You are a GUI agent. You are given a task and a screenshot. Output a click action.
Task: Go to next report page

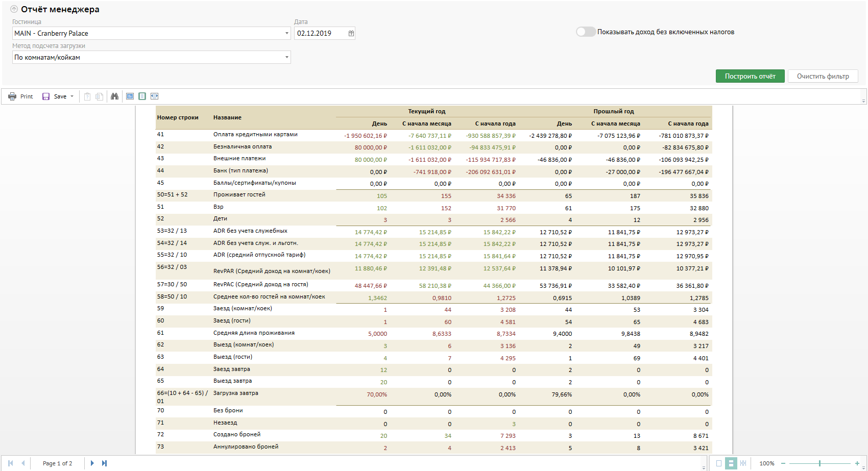(x=92, y=463)
